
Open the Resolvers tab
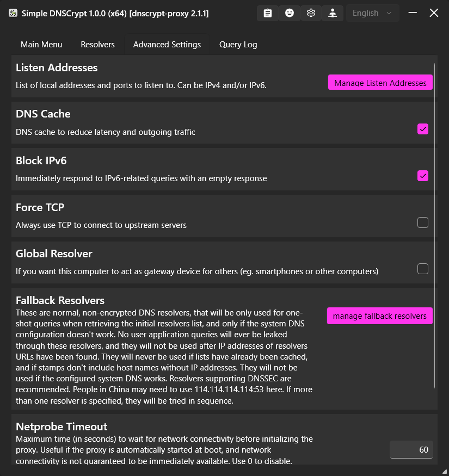click(x=97, y=45)
